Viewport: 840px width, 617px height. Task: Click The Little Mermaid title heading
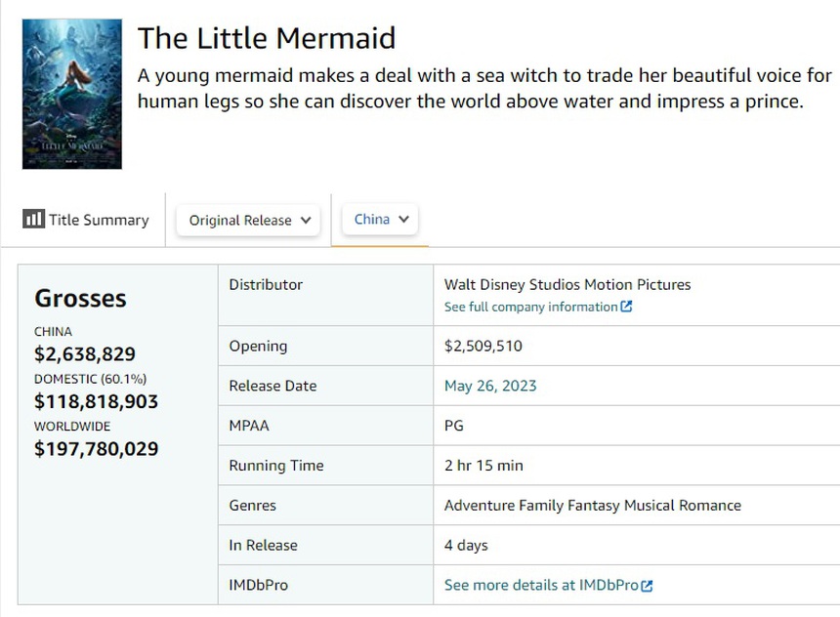coord(267,38)
